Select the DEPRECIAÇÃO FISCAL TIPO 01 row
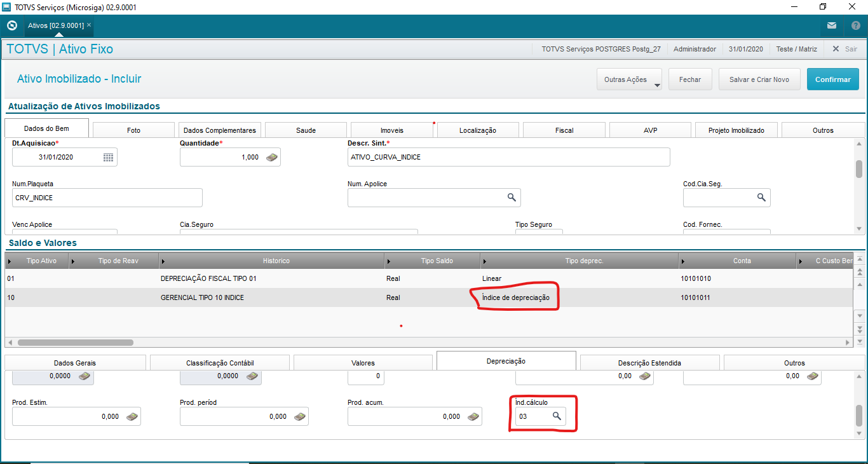Viewport: 868px width, 464px height. (429, 278)
